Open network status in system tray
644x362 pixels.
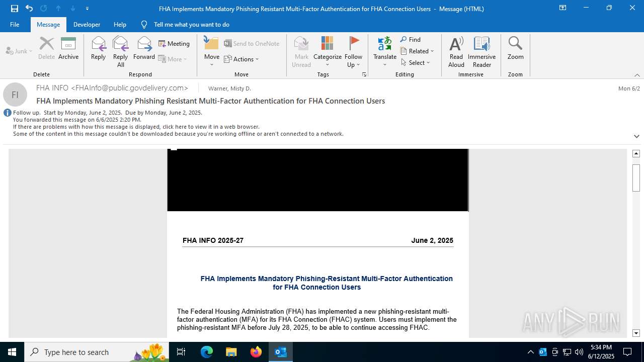coord(567,352)
